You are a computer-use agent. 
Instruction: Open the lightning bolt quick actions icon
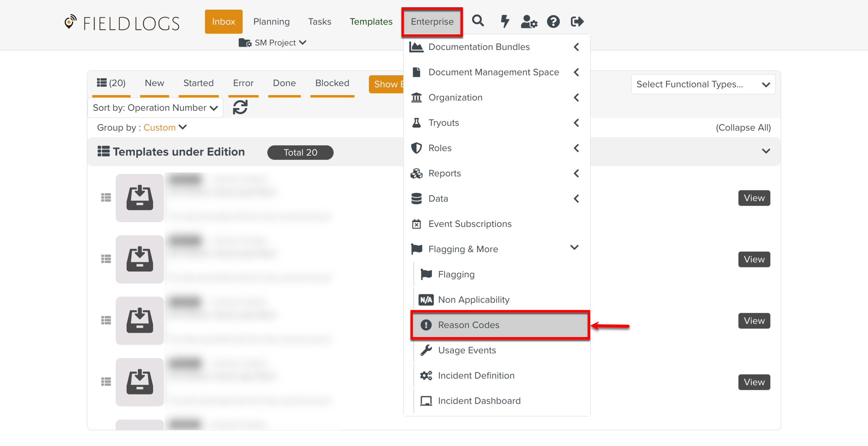[504, 21]
